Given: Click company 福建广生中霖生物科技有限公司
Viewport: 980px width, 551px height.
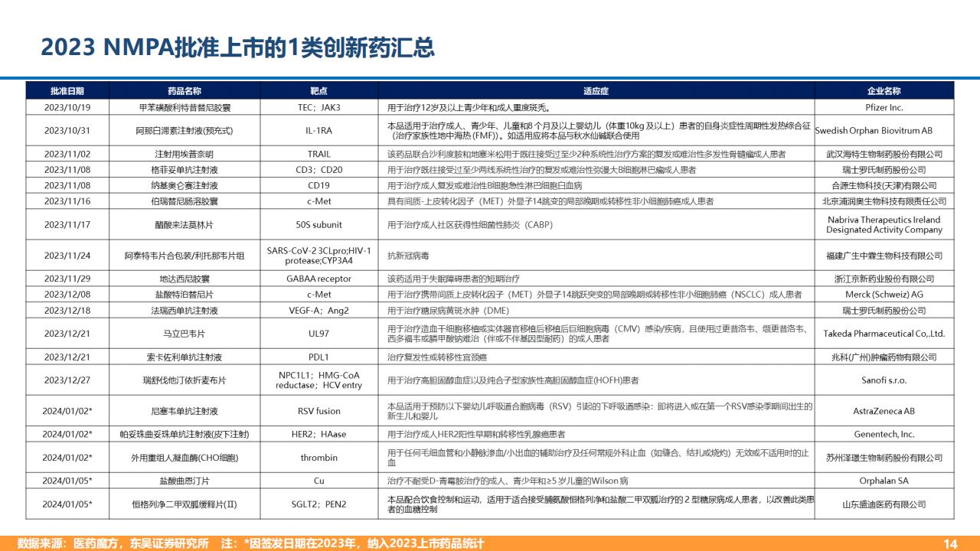Looking at the screenshot, I should 884,256.
